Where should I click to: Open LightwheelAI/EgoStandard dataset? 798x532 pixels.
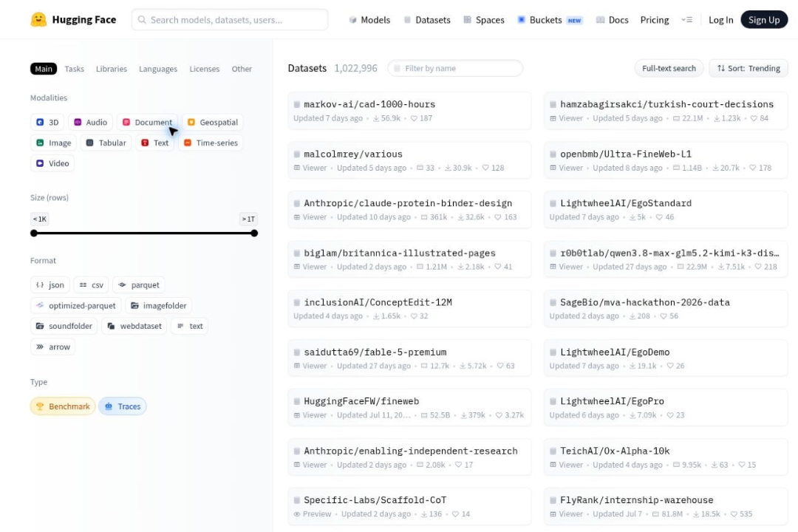666,210
